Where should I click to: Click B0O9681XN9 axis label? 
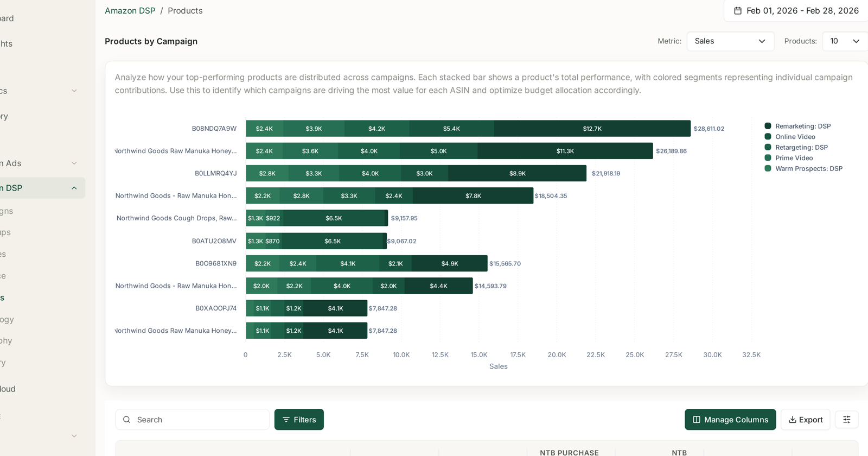coord(216,263)
